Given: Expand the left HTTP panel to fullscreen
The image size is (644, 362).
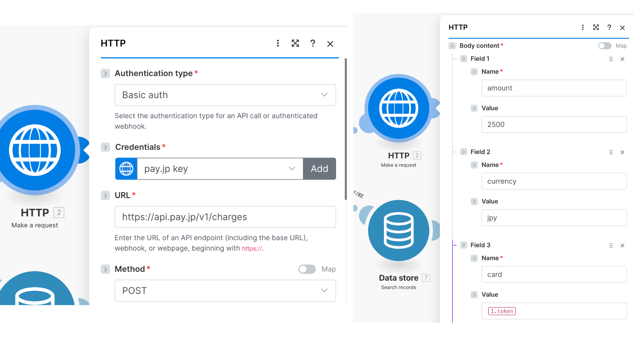Looking at the screenshot, I should pyautogui.click(x=295, y=43).
